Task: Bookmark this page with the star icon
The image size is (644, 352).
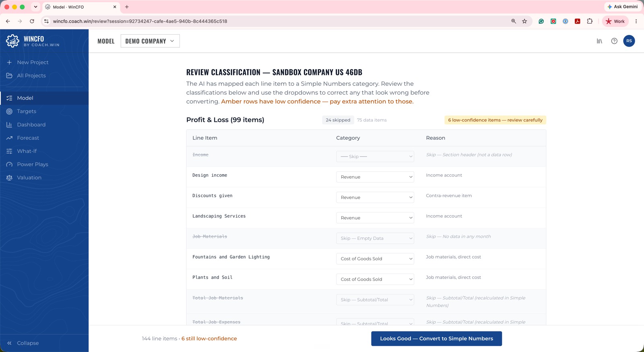Action: pyautogui.click(x=524, y=21)
